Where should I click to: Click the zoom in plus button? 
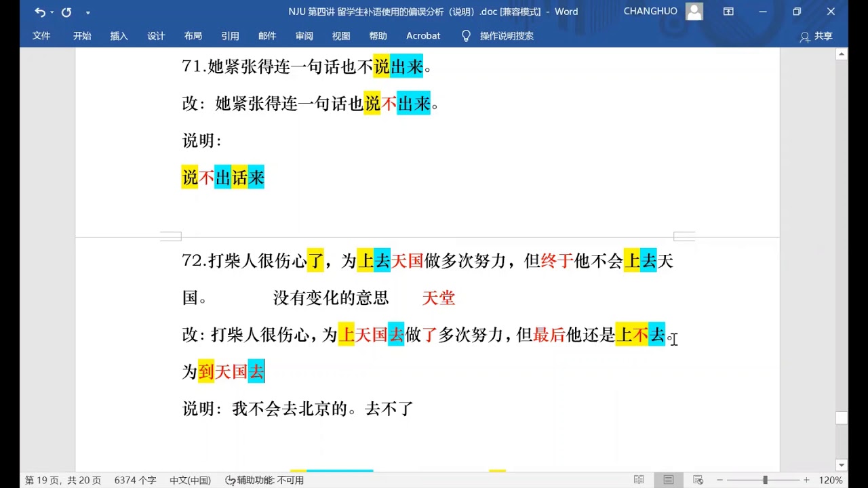click(x=806, y=480)
